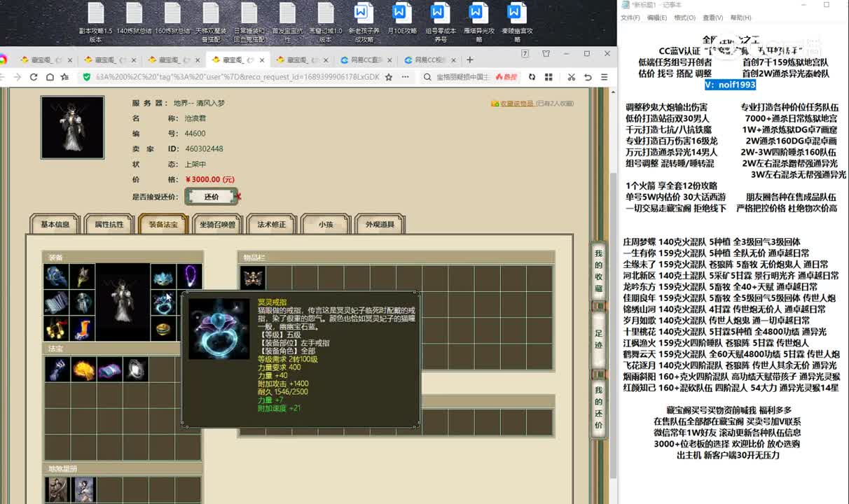The width and height of the screenshot is (849, 504).
Task: Switch to 坐骑召唤兽 tab
Action: pos(217,225)
